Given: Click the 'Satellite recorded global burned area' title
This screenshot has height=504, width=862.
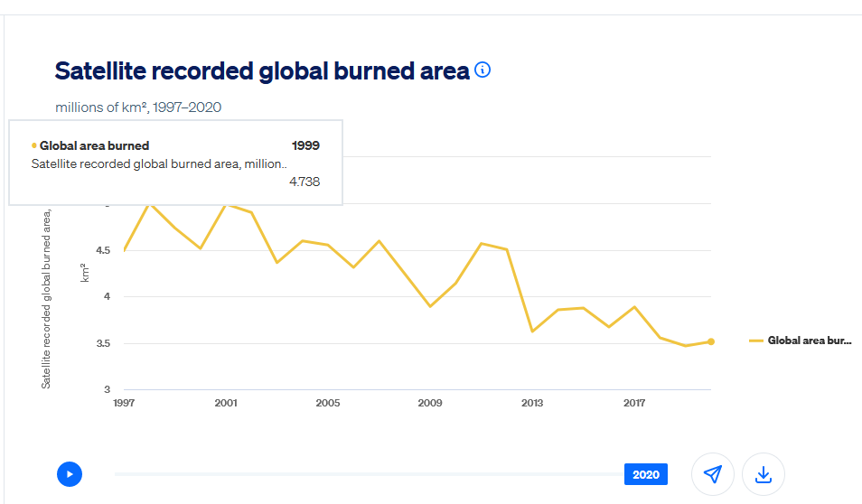Looking at the screenshot, I should tap(262, 71).
